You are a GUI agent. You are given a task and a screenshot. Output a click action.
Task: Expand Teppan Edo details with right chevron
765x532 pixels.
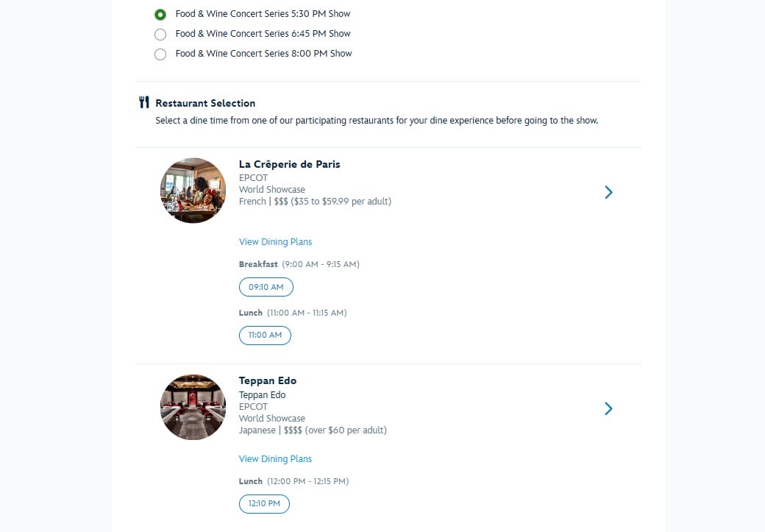pyautogui.click(x=608, y=408)
